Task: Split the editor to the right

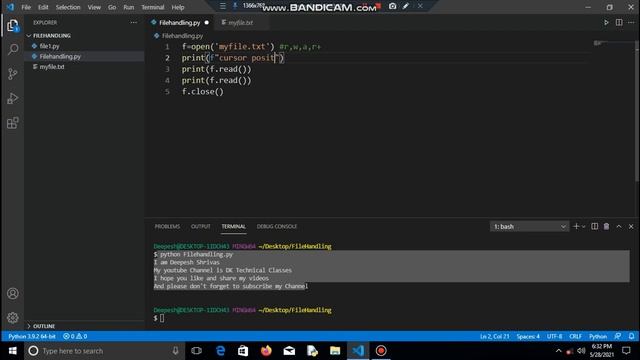Action: pyautogui.click(x=619, y=22)
